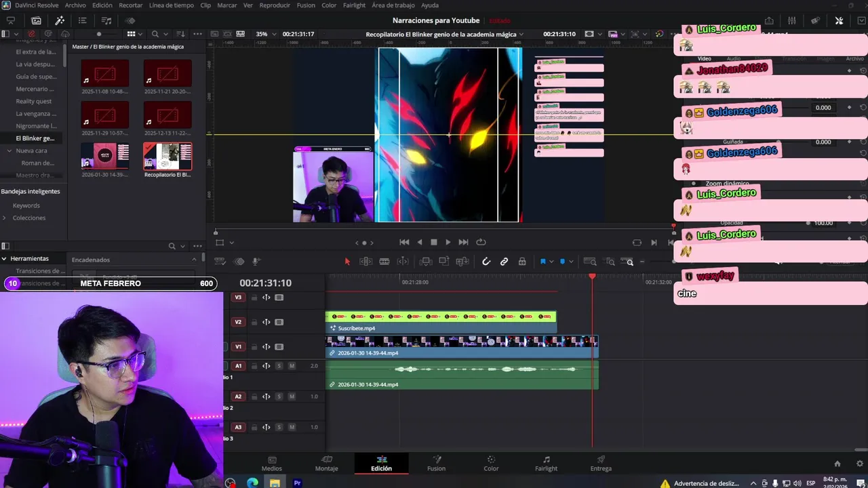
Task: Select the Keywords smart bin
Action: point(26,205)
